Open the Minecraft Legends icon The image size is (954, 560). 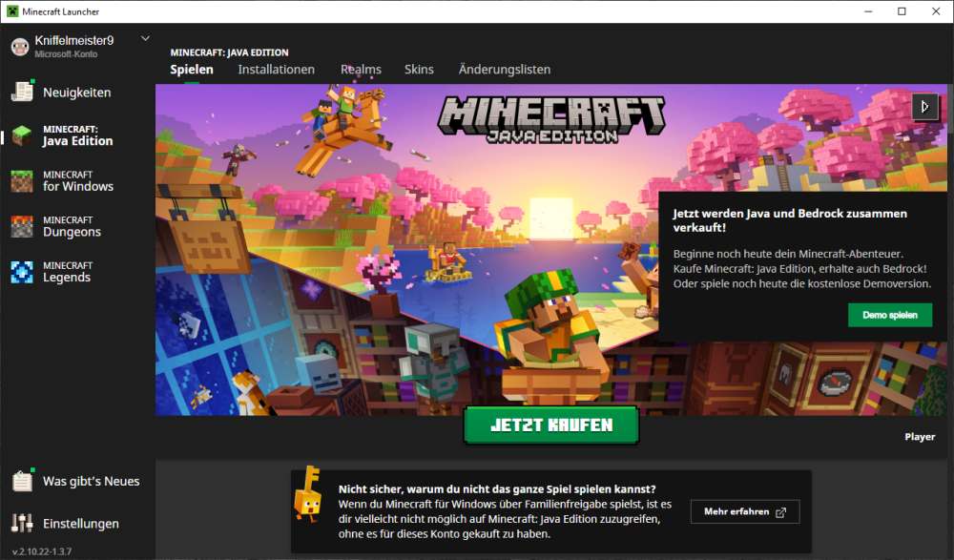(x=22, y=272)
